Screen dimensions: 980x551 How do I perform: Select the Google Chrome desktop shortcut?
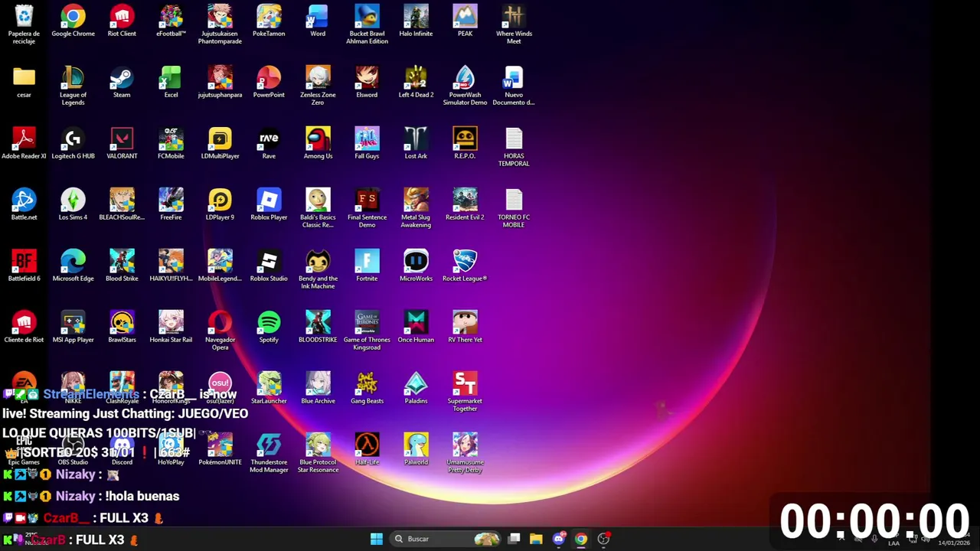pyautogui.click(x=73, y=21)
